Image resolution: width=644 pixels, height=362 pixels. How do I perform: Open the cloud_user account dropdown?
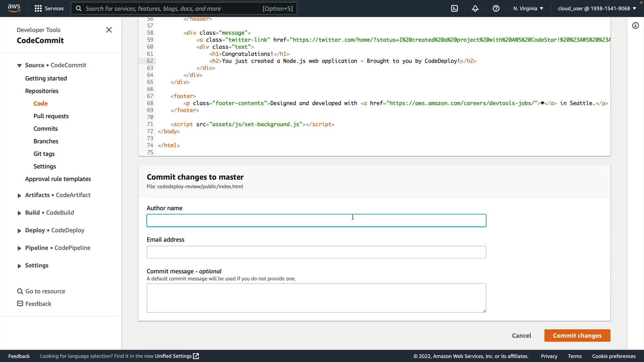point(597,8)
